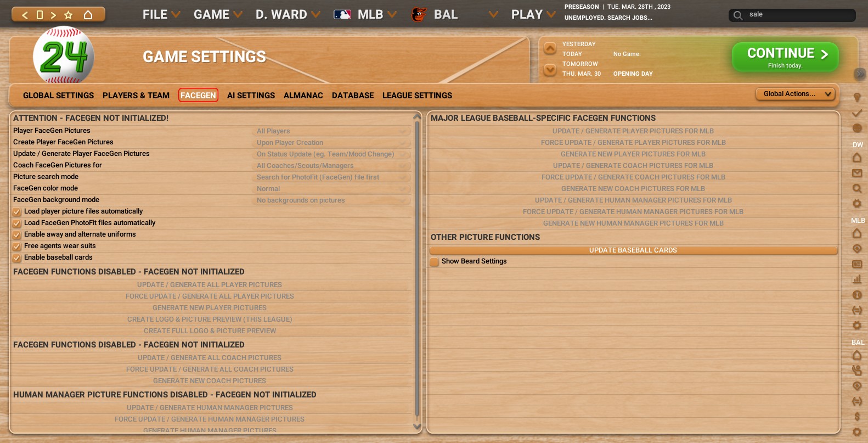Uncheck Enable baseball cards

tap(17, 257)
